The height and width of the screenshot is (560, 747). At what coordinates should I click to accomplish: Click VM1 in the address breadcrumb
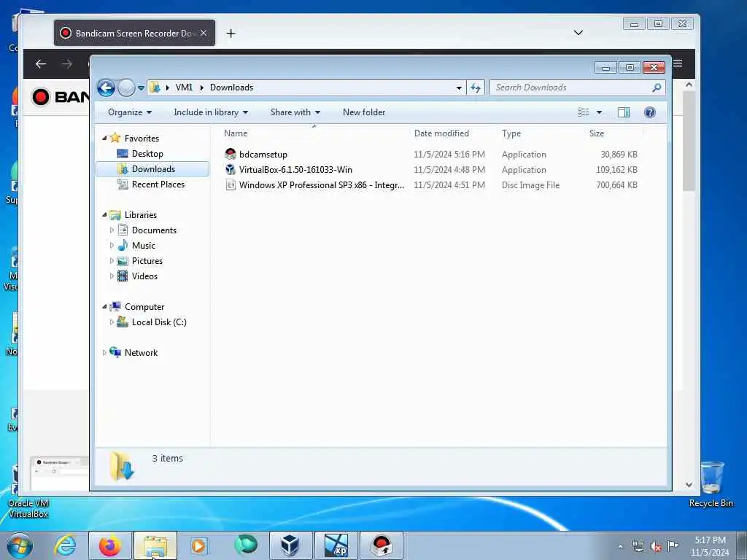click(184, 87)
